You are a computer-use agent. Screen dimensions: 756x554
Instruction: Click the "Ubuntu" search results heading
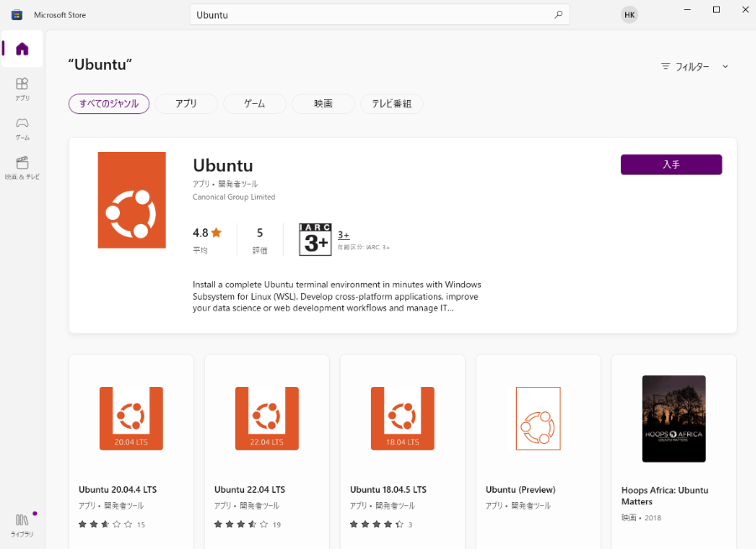pos(100,64)
